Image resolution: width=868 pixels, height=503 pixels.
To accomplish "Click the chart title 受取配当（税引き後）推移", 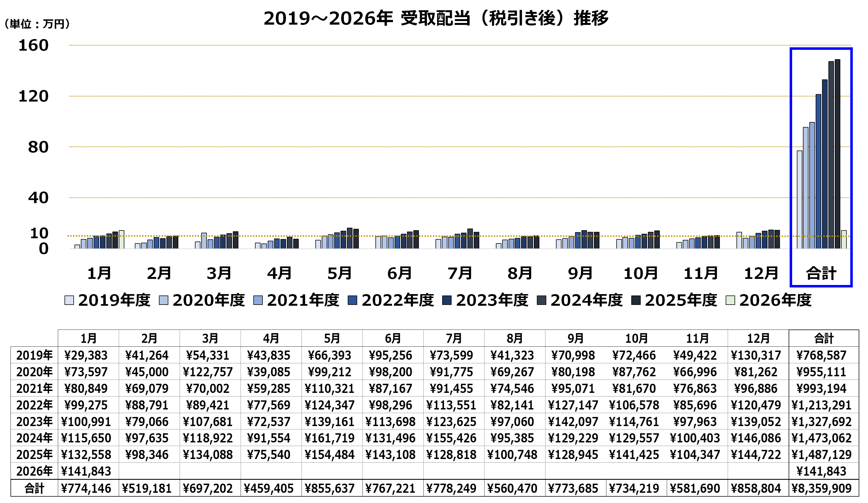I will (x=436, y=18).
